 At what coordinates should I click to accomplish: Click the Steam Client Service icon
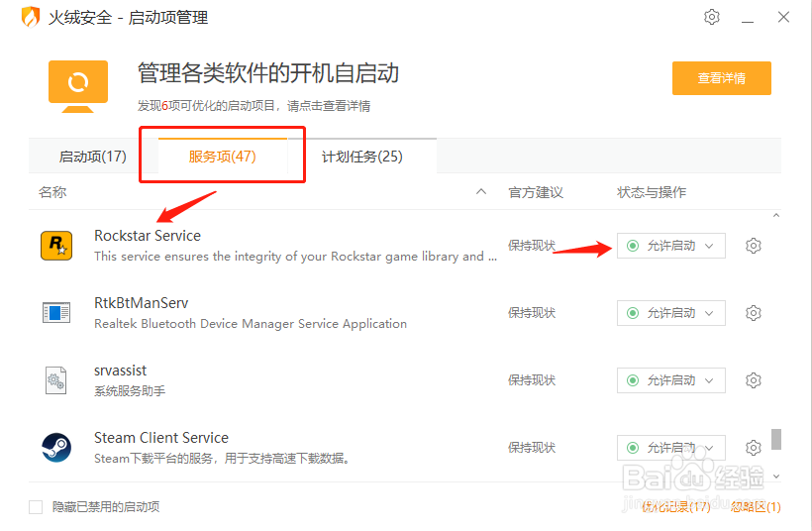pos(55,448)
